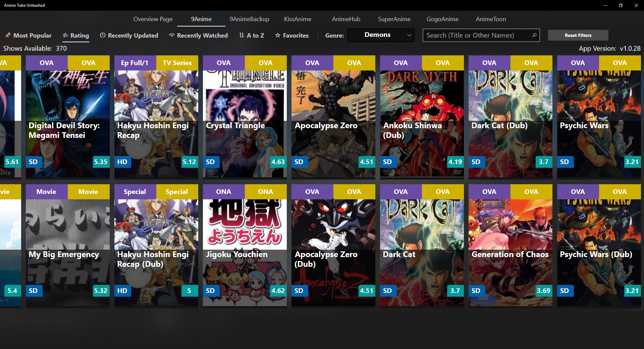Click the yellow 'TV Series' type badge
The width and height of the screenshot is (644, 349).
(177, 63)
